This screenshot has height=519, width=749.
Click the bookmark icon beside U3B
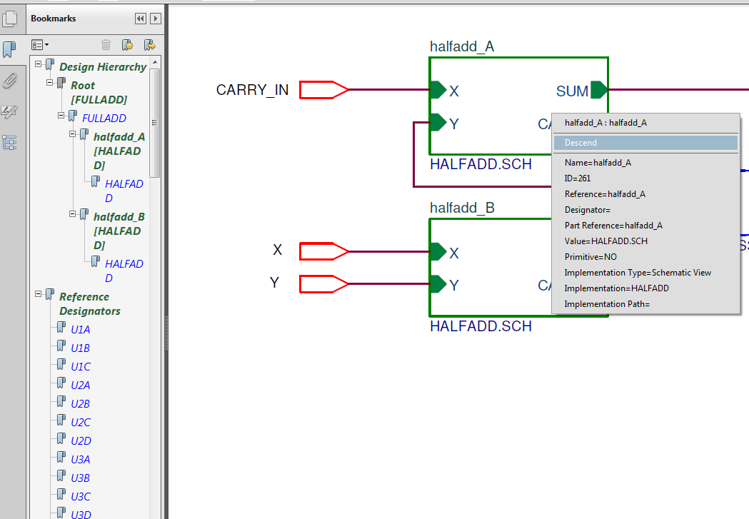(61, 476)
